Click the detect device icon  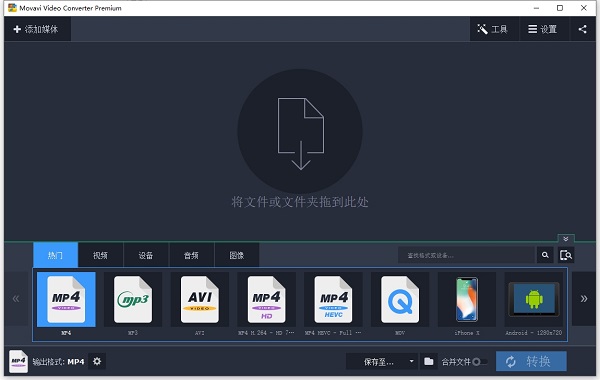[x=566, y=255]
